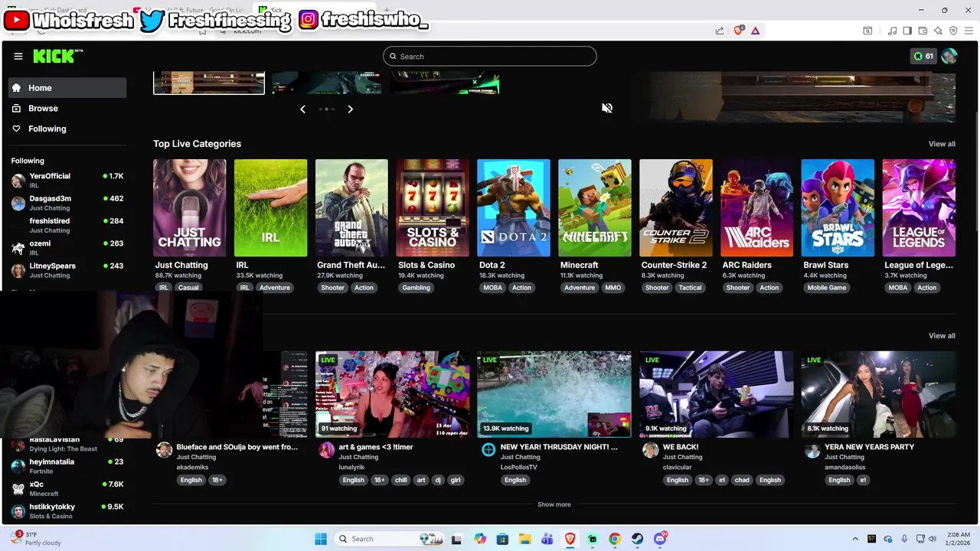Viewport: 980px width, 551px height.
Task: Open the tab search icon in toolbar
Action: coord(867,31)
